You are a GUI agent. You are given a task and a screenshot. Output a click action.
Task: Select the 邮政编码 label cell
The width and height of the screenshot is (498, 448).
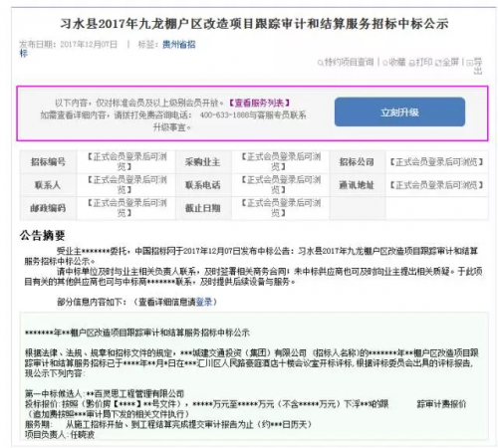pos(48,208)
